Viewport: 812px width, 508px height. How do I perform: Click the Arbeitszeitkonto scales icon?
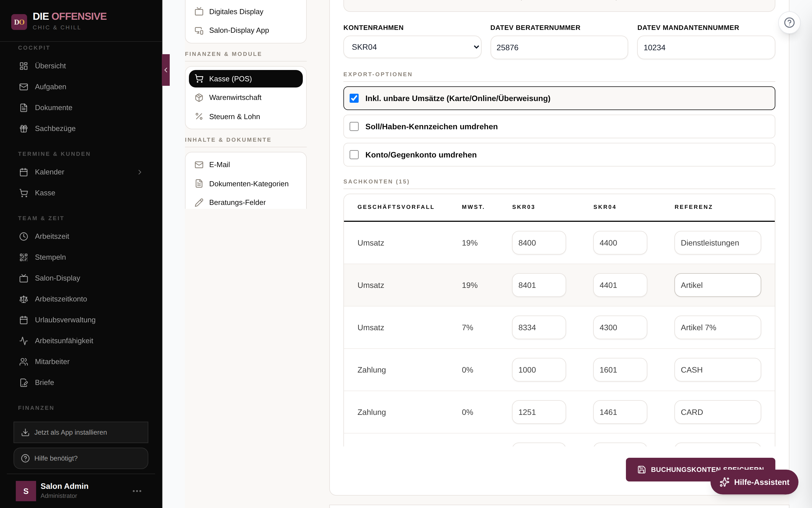pyautogui.click(x=23, y=299)
